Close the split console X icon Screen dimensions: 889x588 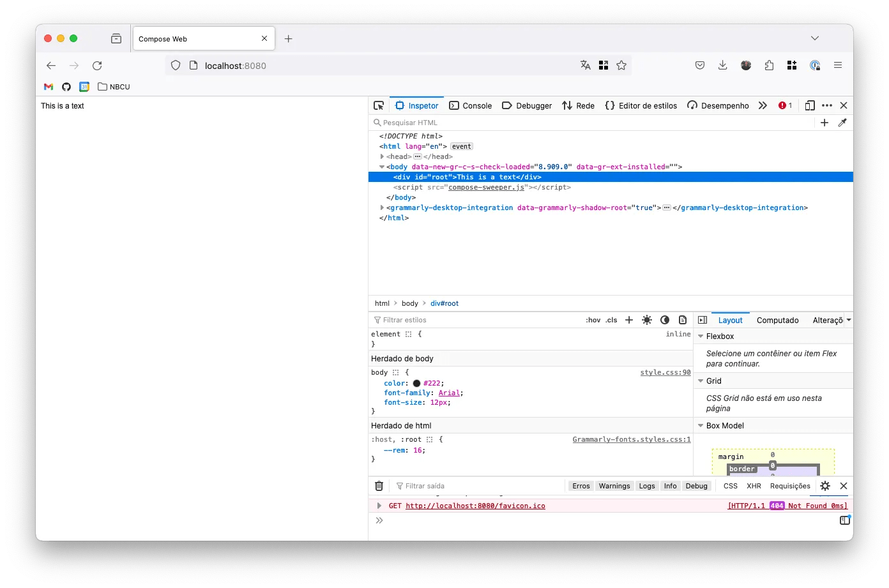(x=844, y=486)
